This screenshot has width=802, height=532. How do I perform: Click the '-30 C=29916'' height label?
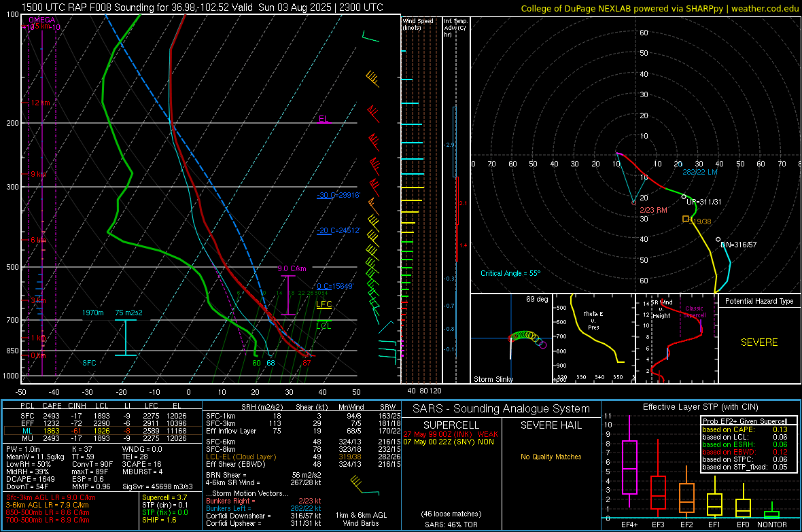[338, 195]
